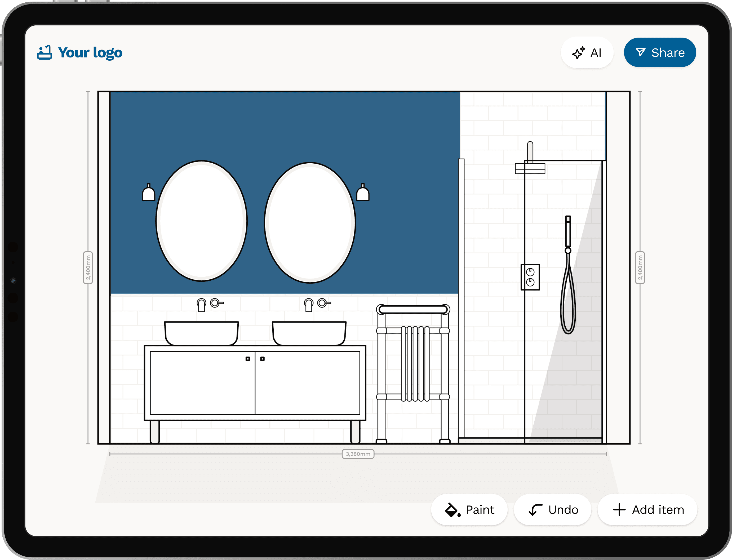Click the plus icon in Add item
The width and height of the screenshot is (732, 560).
point(619,510)
